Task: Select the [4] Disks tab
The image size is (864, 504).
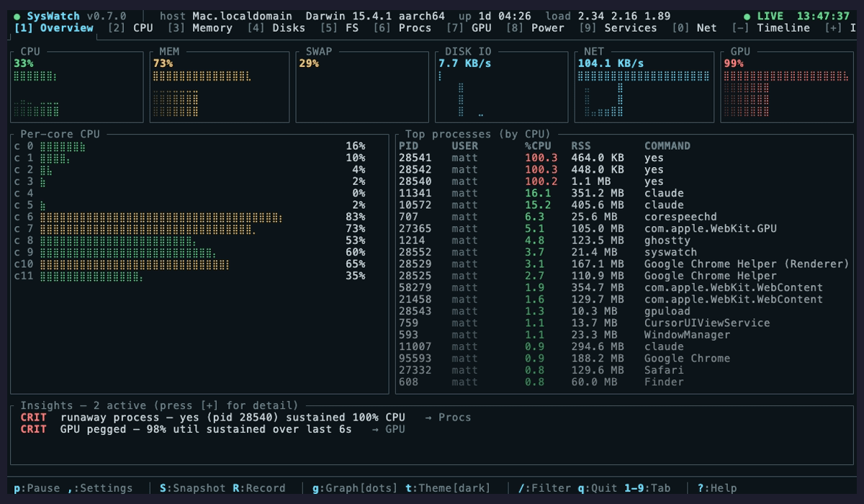Action: [x=276, y=28]
